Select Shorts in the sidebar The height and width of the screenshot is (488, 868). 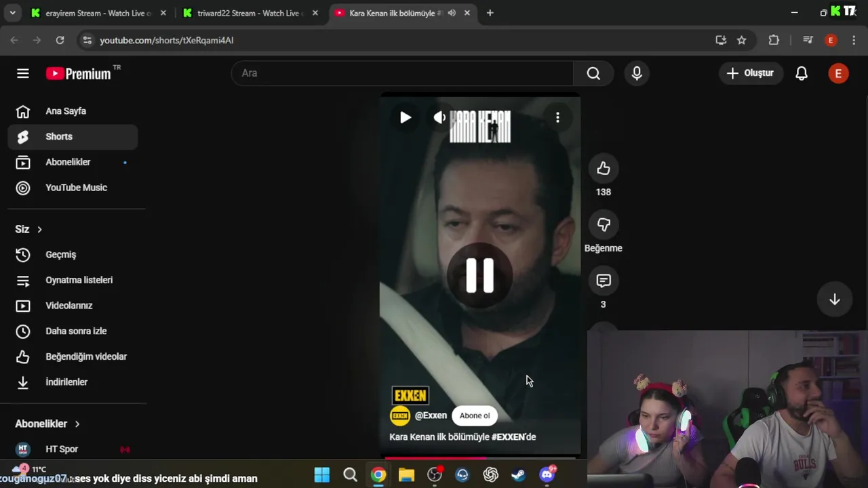(73, 137)
